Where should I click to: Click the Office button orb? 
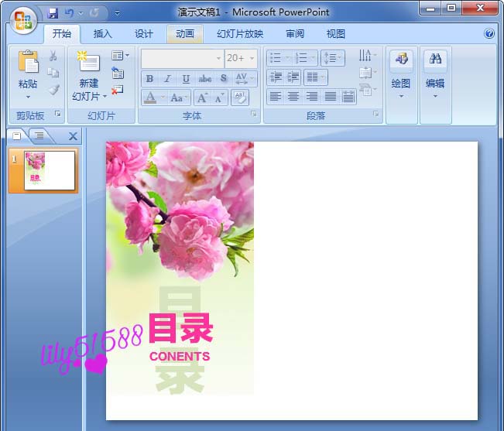click(23, 21)
